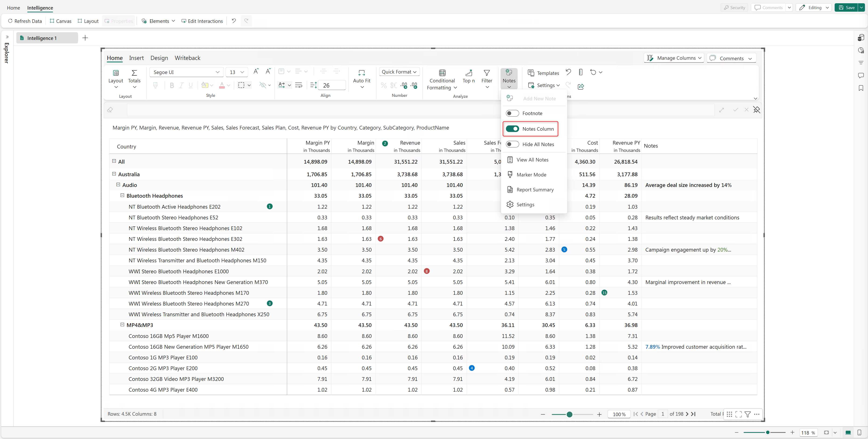Collapse the Australia row
Screen dimensions: 868x439
tap(114, 174)
